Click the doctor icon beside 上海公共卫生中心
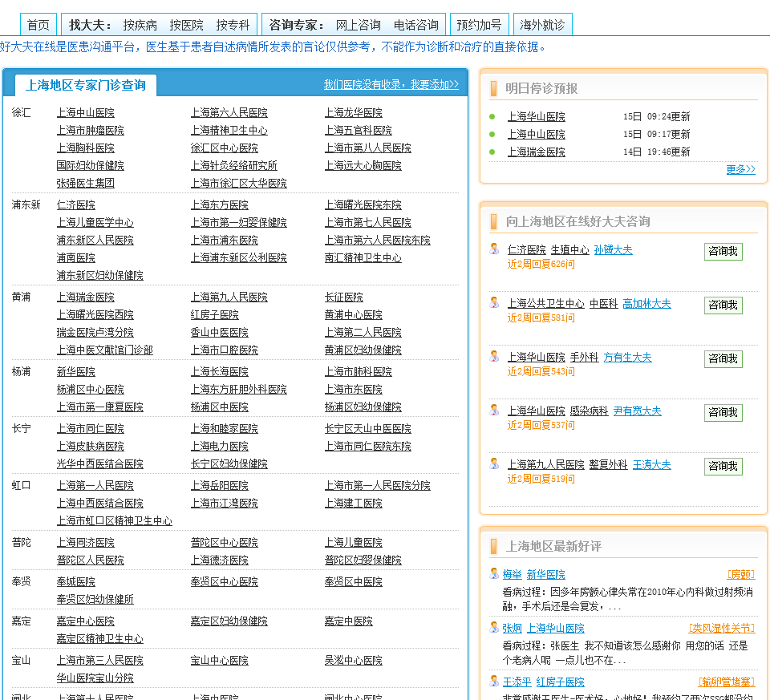770x700 pixels. click(x=495, y=302)
